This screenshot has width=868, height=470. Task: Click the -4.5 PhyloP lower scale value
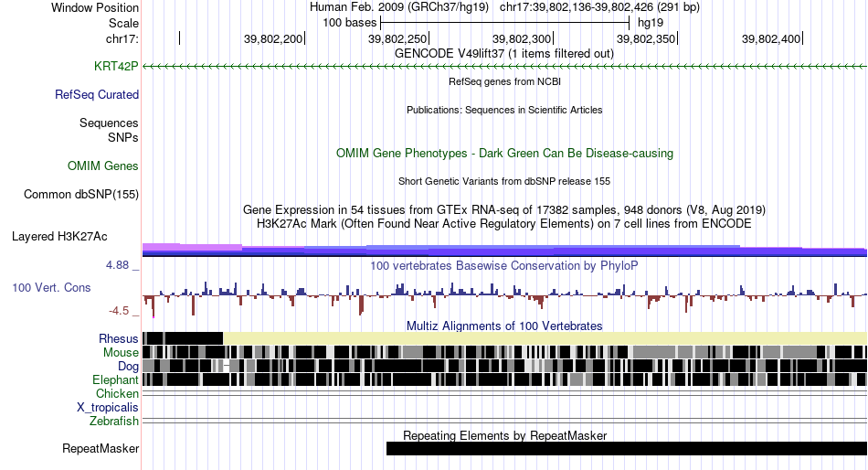coord(119,311)
